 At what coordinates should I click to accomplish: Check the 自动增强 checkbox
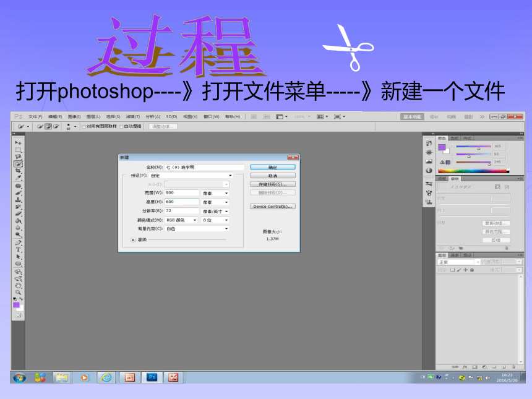121,127
